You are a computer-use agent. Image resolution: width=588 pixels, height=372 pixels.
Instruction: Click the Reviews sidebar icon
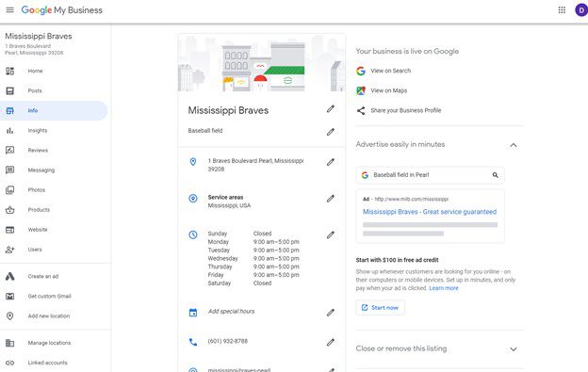pyautogui.click(x=10, y=151)
